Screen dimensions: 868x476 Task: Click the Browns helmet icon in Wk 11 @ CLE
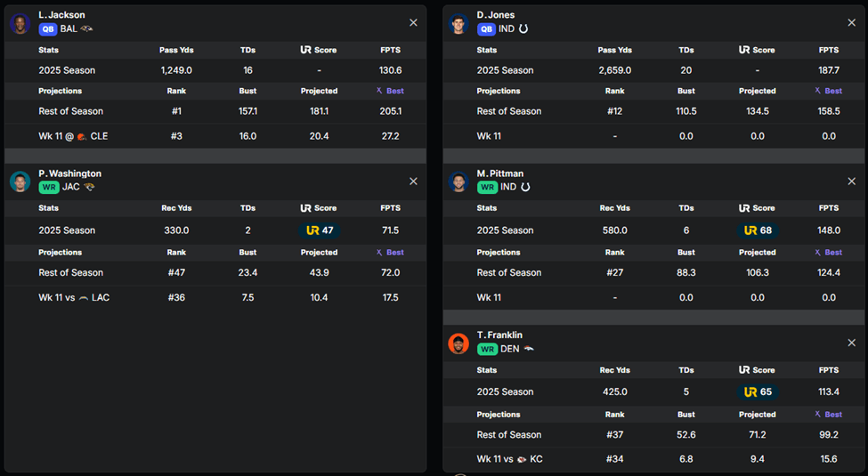81,136
